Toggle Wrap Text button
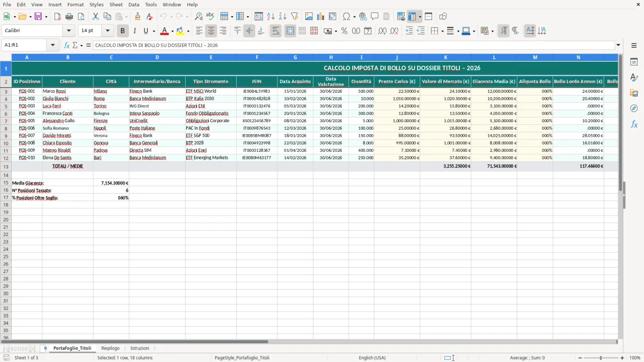 click(x=276, y=31)
